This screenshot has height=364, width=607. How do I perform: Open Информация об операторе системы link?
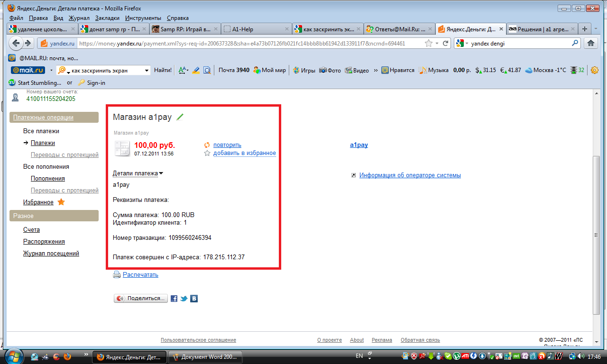410,175
